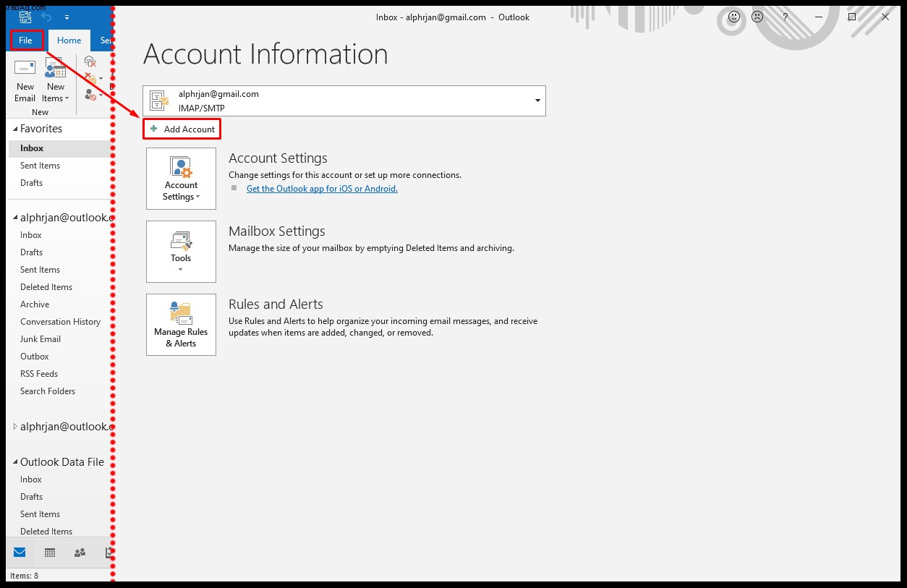Open the File tab
Screen dimensions: 907x588
point(26,41)
